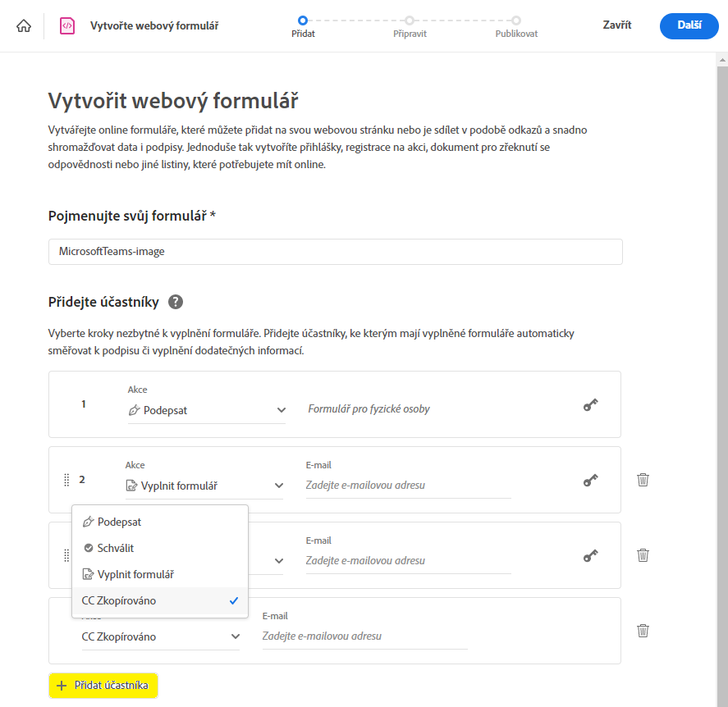The height and width of the screenshot is (707, 728).
Task: Go to the home page icon
Action: point(24,25)
